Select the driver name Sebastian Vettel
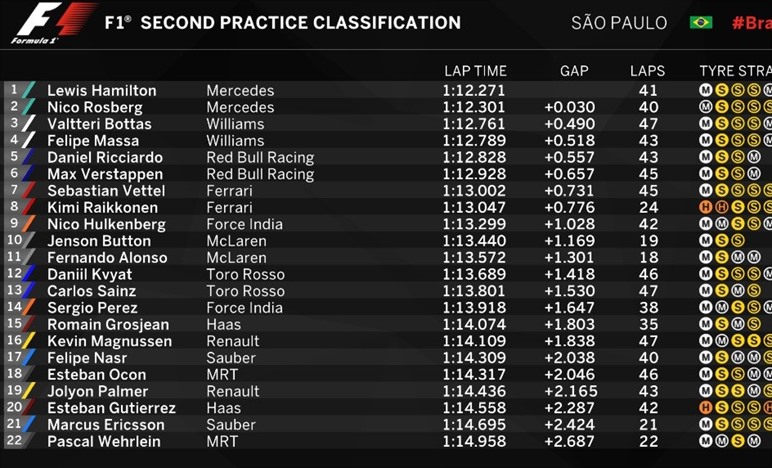The height and width of the screenshot is (468, 772). 106,191
